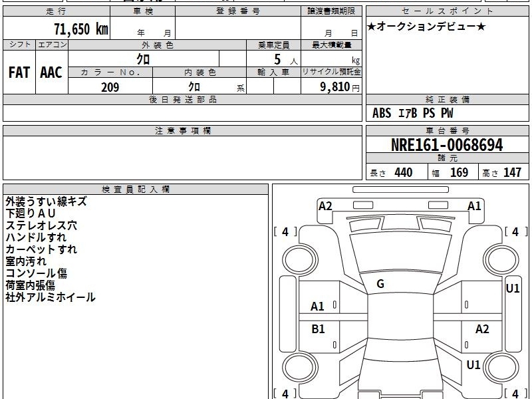532x399 pixels.
Task: Select the AAC air conditioner value
Action: pyautogui.click(x=51, y=72)
